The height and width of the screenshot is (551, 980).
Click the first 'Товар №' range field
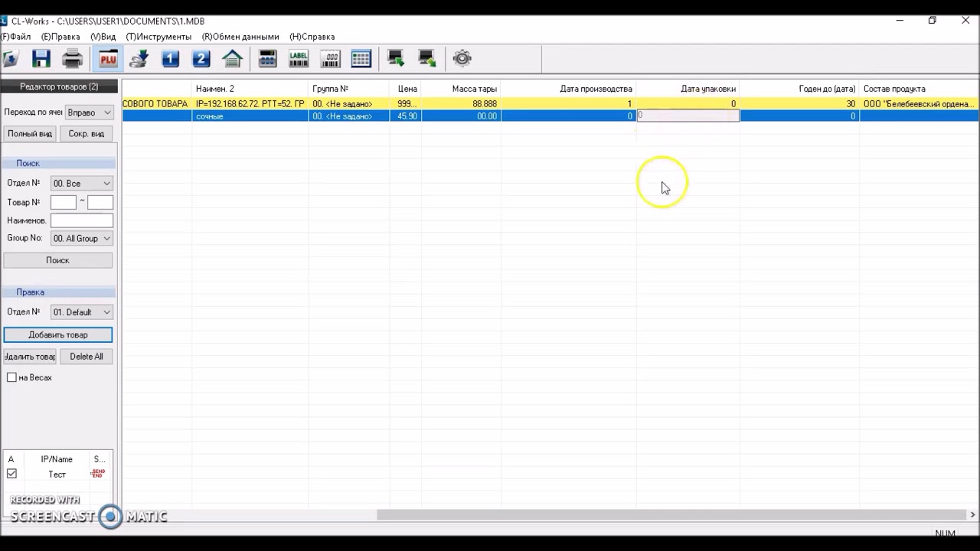tap(64, 202)
